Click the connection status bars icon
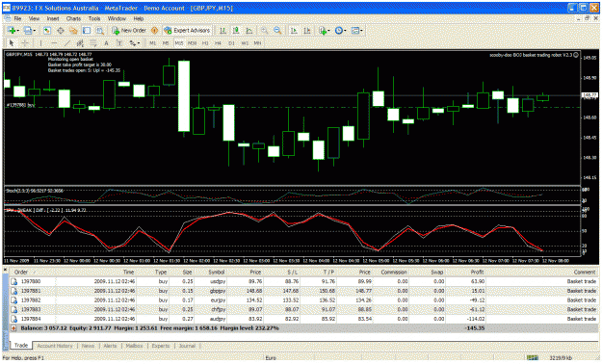This screenshot has height=364, width=602. [x=532, y=357]
